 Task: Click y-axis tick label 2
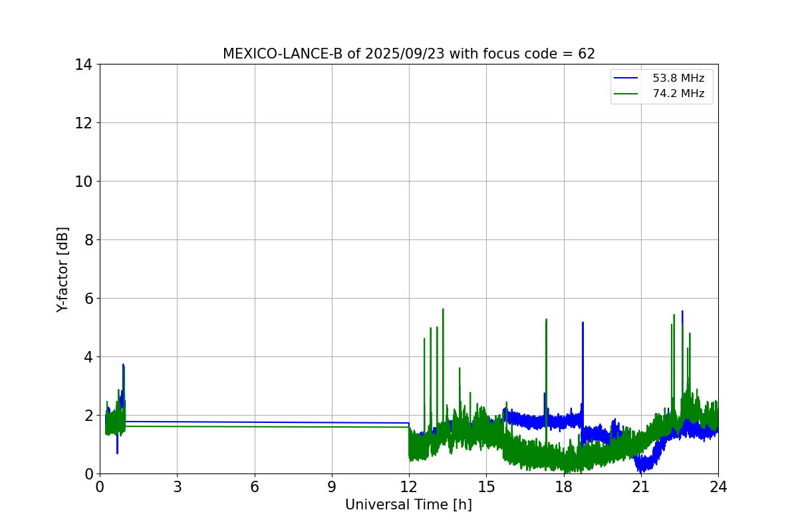(89, 416)
